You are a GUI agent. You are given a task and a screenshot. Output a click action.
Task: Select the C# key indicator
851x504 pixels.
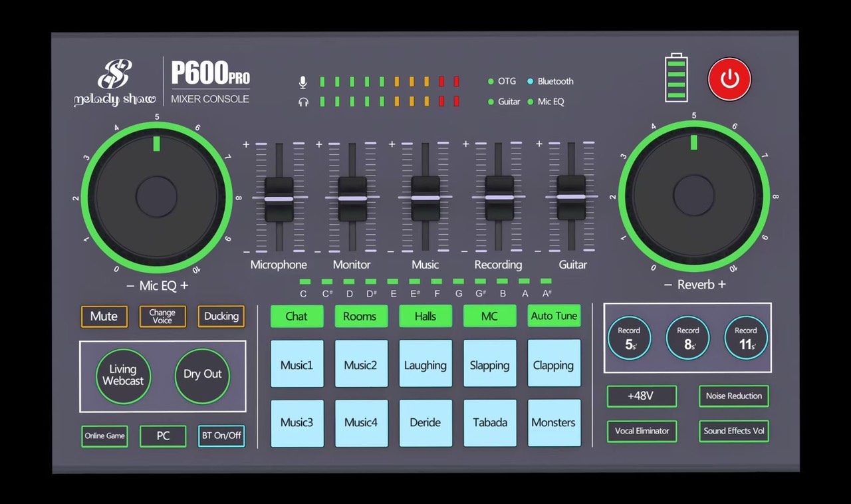[326, 282]
